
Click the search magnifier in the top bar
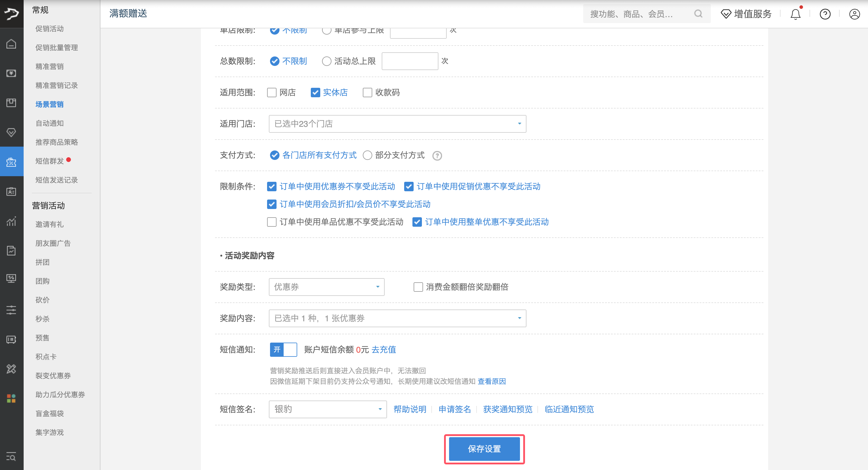coord(698,14)
